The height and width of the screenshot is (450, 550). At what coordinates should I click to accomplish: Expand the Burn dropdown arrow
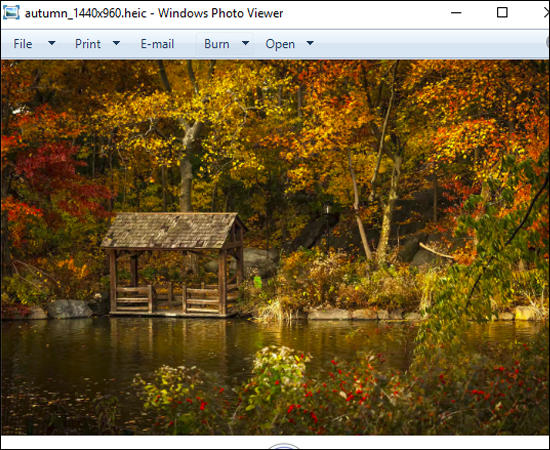[246, 43]
